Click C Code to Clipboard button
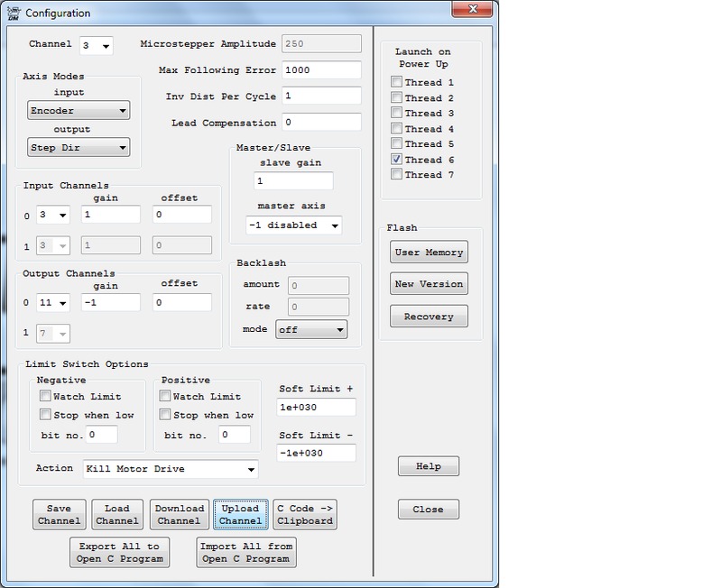This screenshot has width=721, height=588. click(x=305, y=514)
